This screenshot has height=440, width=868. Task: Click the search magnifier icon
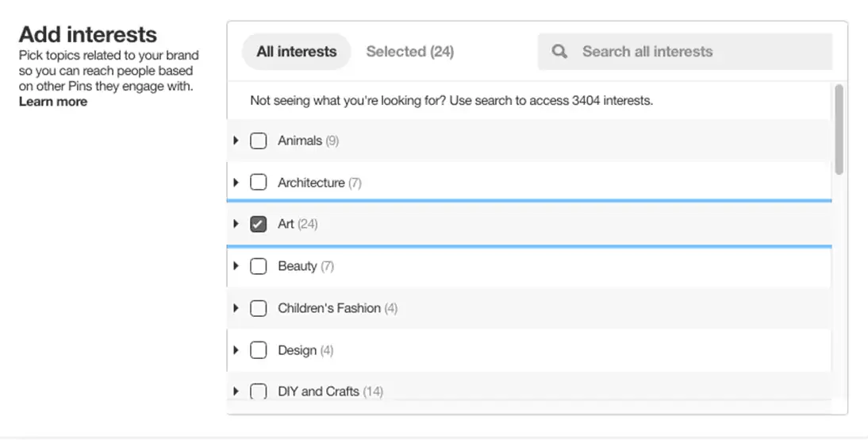pos(559,52)
